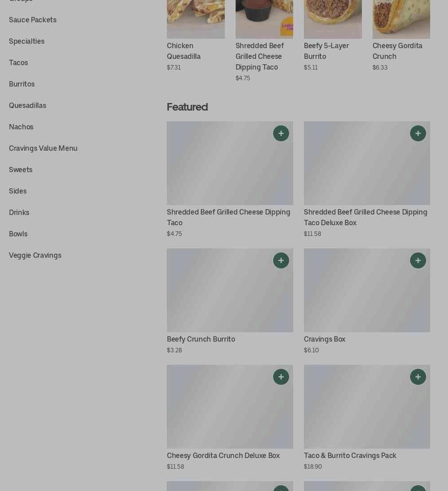Open the Drinks category
The image size is (448, 491).
tap(19, 212)
